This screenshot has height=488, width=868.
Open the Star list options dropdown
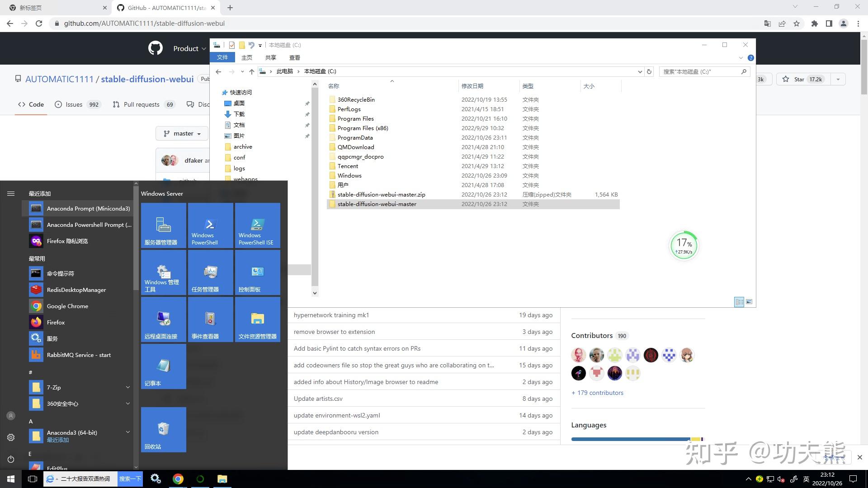pyautogui.click(x=838, y=79)
